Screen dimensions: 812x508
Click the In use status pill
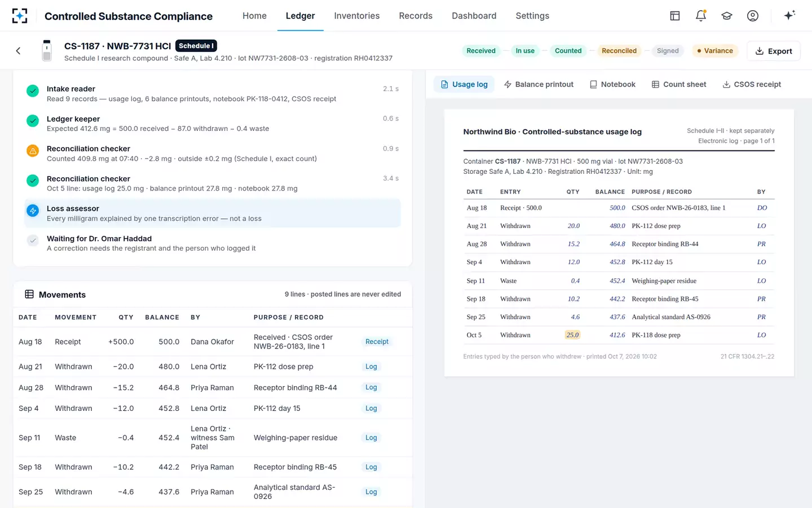point(525,51)
